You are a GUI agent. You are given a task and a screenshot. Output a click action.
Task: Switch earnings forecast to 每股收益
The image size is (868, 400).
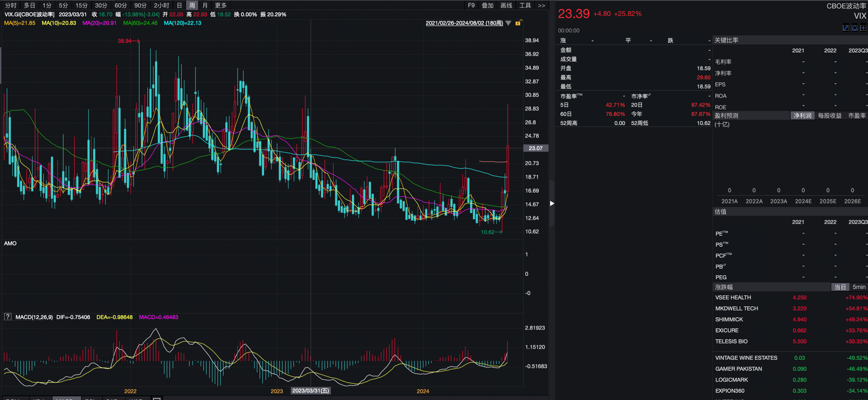tap(829, 116)
